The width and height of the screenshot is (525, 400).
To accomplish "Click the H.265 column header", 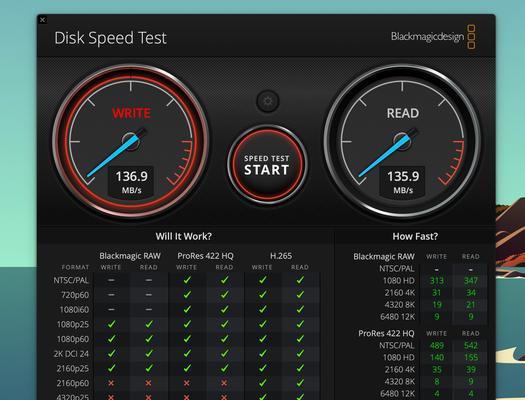I will [281, 256].
